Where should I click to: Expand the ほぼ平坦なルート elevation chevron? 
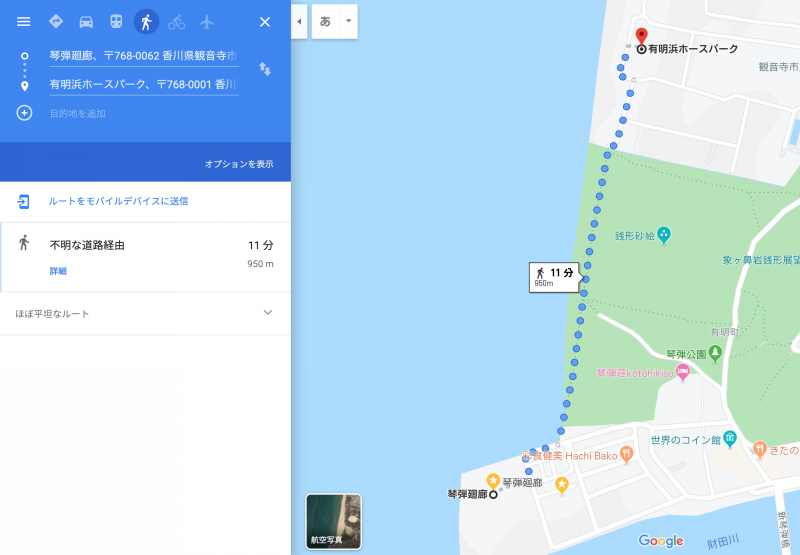268,313
